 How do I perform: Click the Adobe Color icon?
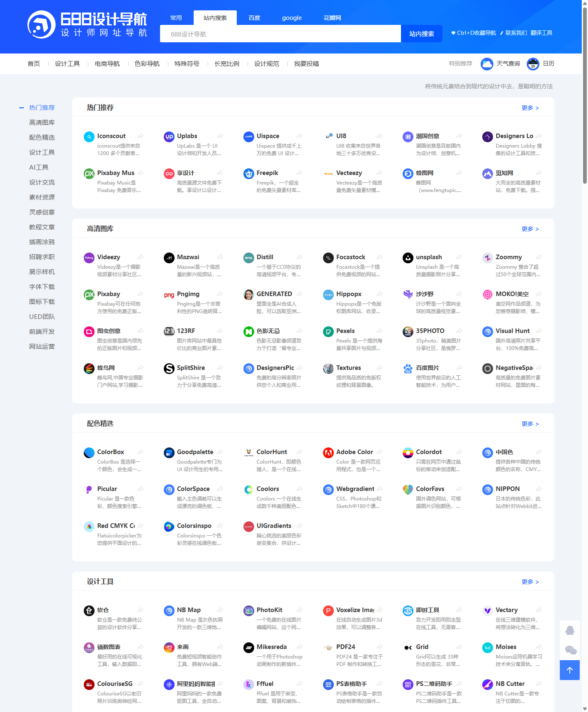click(x=328, y=452)
